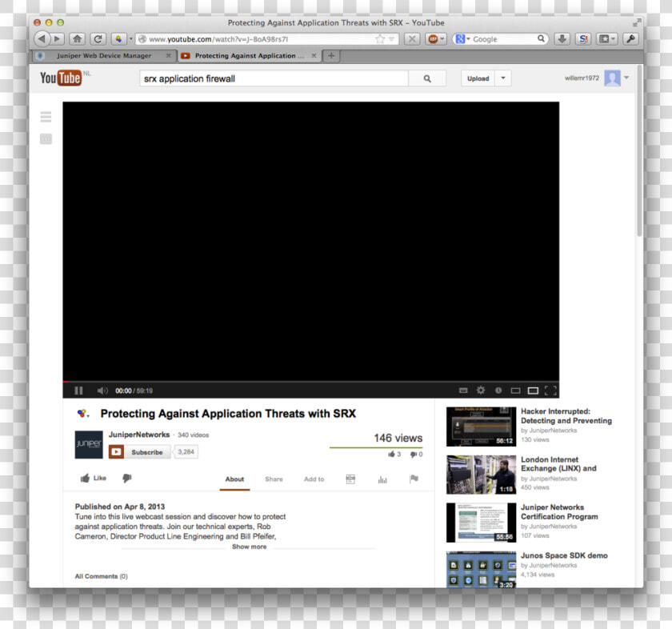This screenshot has width=672, height=629.
Task: Click the YouTube logo
Action: point(61,78)
